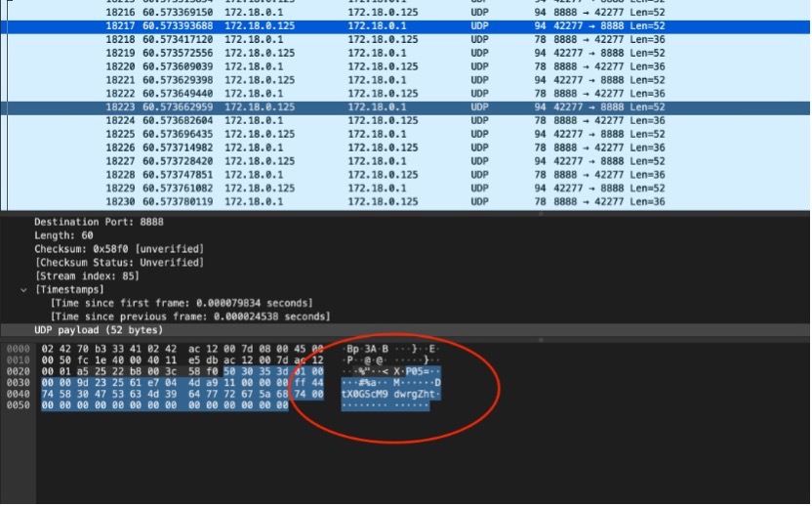Screen dimensions: 812x506
Task: Select packet 18226 row
Action: pyautogui.click(x=406, y=148)
